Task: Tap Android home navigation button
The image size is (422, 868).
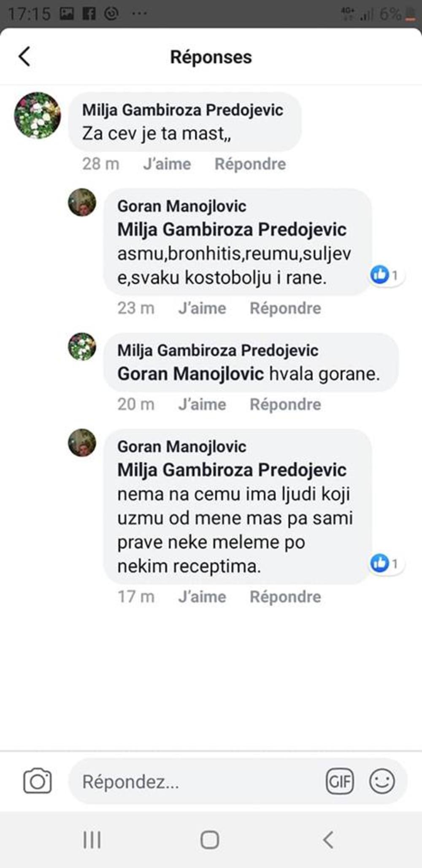Action: 210,840
